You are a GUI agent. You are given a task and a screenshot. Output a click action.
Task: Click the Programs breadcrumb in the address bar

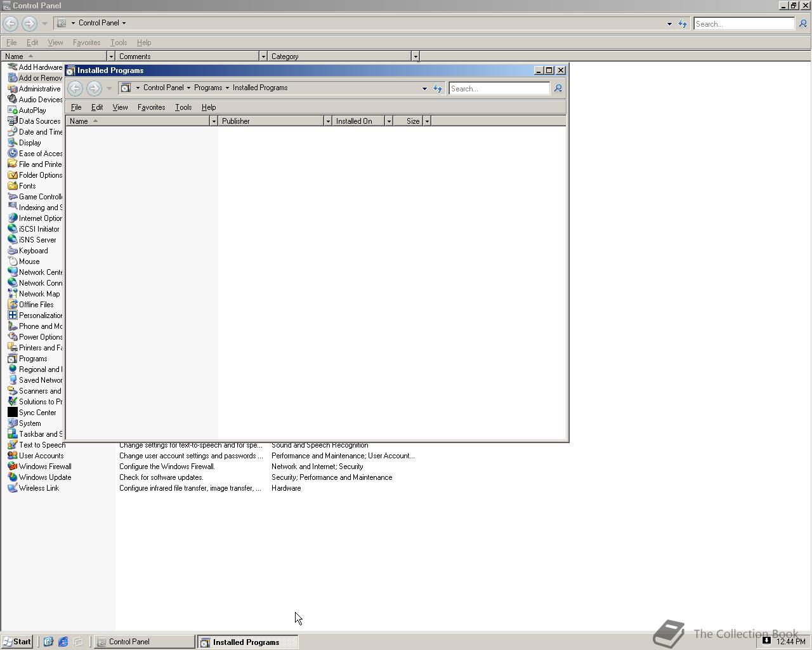pos(208,88)
